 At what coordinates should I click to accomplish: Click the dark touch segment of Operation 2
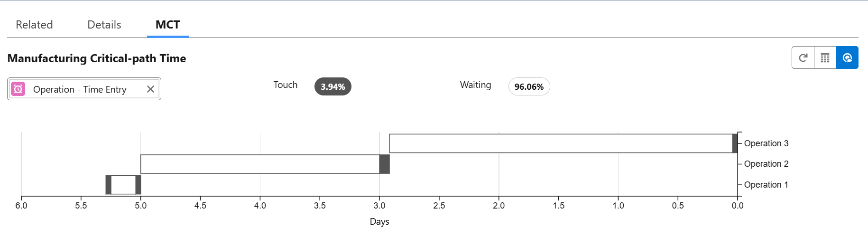[384, 164]
